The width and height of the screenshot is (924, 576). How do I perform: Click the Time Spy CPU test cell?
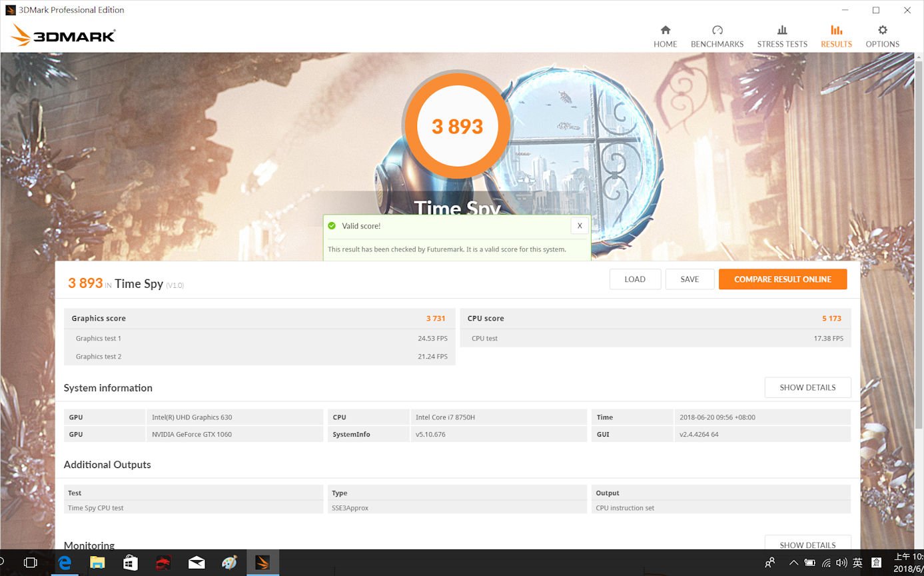[193, 508]
